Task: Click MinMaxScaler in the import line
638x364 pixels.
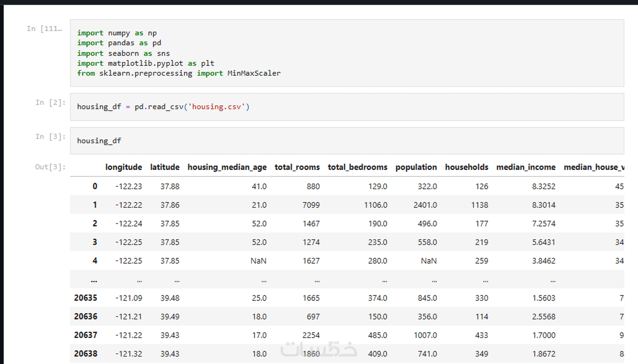Action: [254, 73]
